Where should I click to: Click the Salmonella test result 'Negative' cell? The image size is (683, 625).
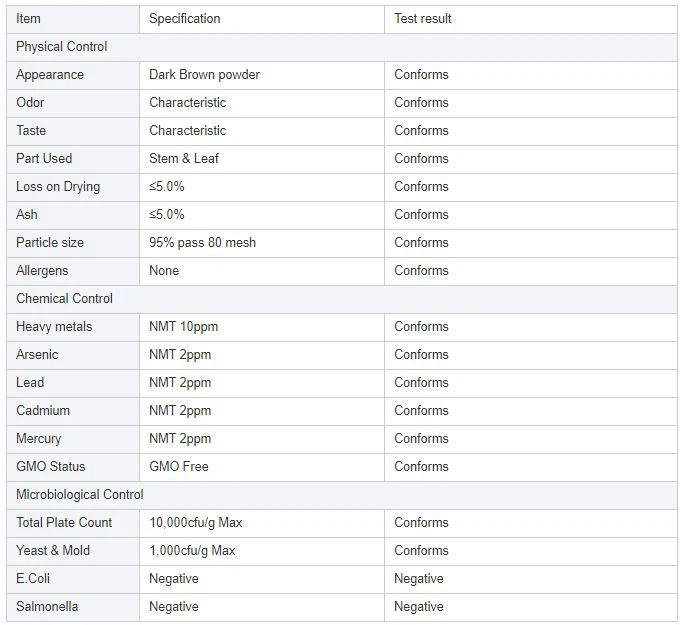(419, 606)
